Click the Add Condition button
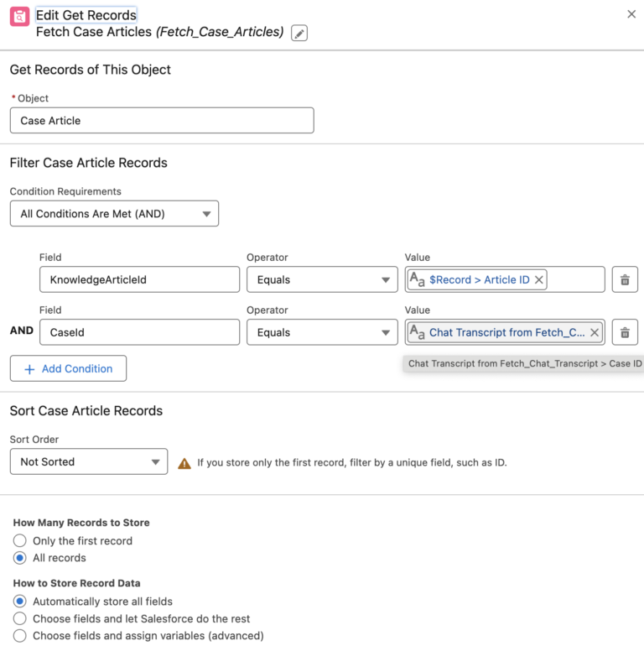644x646 pixels. coord(69,368)
